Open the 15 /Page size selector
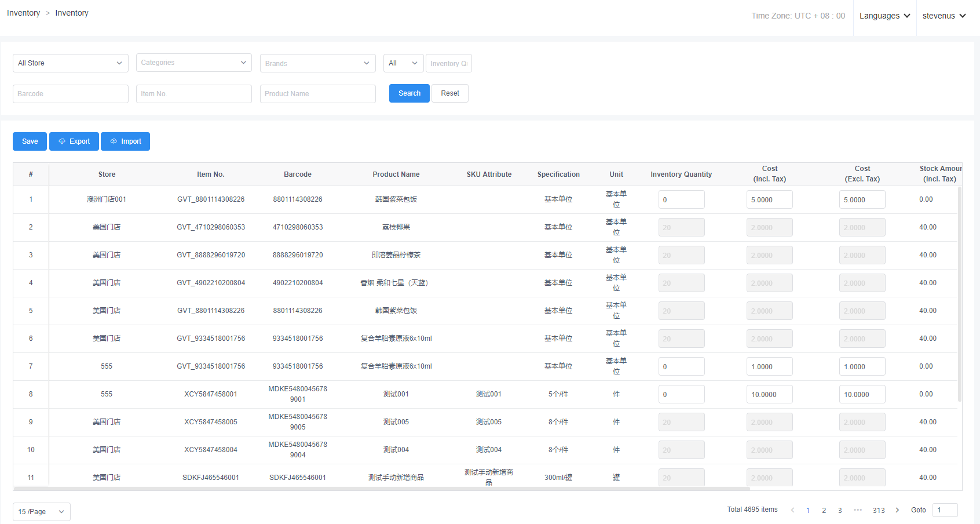The width and height of the screenshot is (980, 524). tap(41, 512)
